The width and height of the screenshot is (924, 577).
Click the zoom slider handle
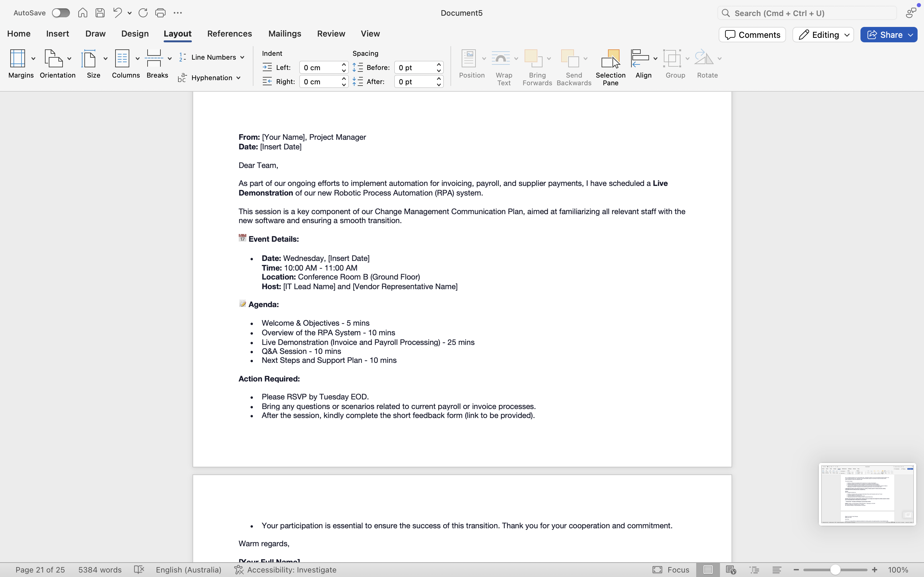[x=835, y=570]
